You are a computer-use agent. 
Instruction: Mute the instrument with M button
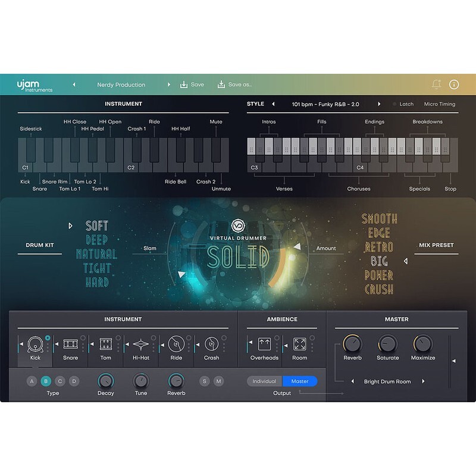[x=218, y=381]
